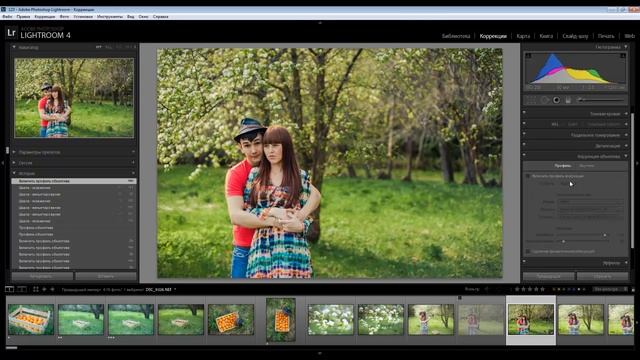Click the Copy settings button

coord(42,276)
